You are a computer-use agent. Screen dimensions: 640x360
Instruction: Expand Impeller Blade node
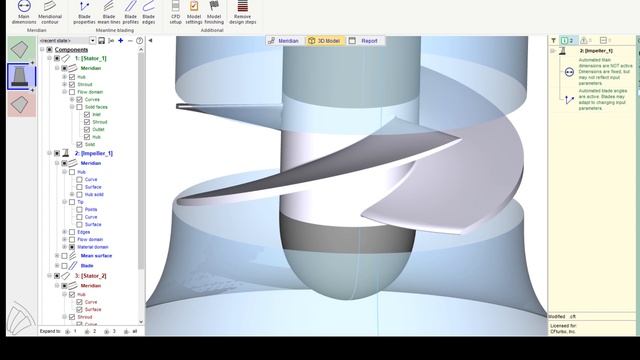[57, 266]
